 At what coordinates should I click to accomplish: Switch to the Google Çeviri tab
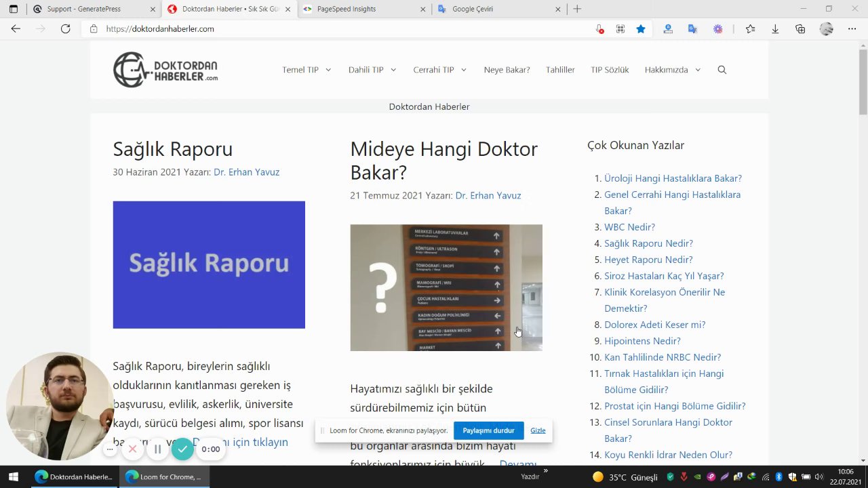[x=498, y=9]
